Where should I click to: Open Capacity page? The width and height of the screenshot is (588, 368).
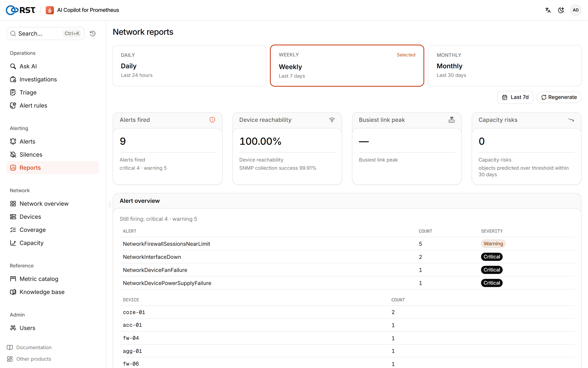tap(53, 243)
